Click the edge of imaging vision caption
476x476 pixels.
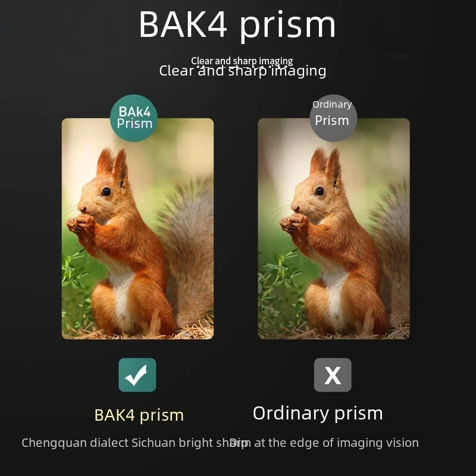324,443
